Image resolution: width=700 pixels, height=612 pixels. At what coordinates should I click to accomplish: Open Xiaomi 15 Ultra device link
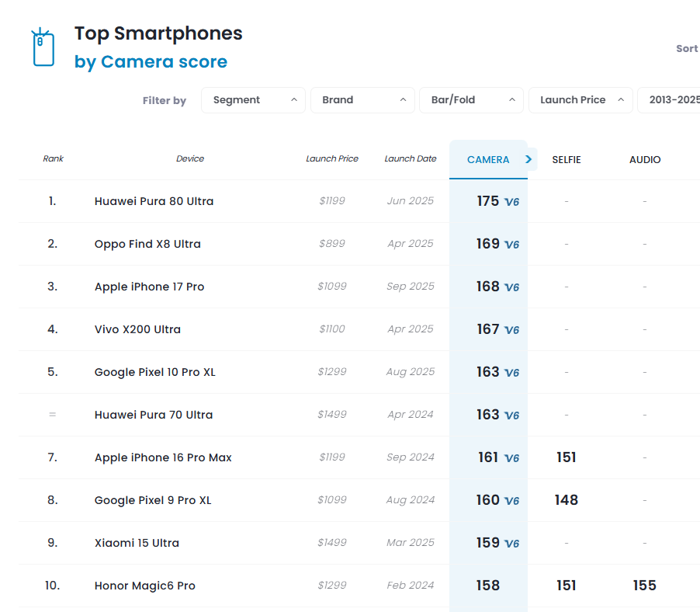point(137,543)
